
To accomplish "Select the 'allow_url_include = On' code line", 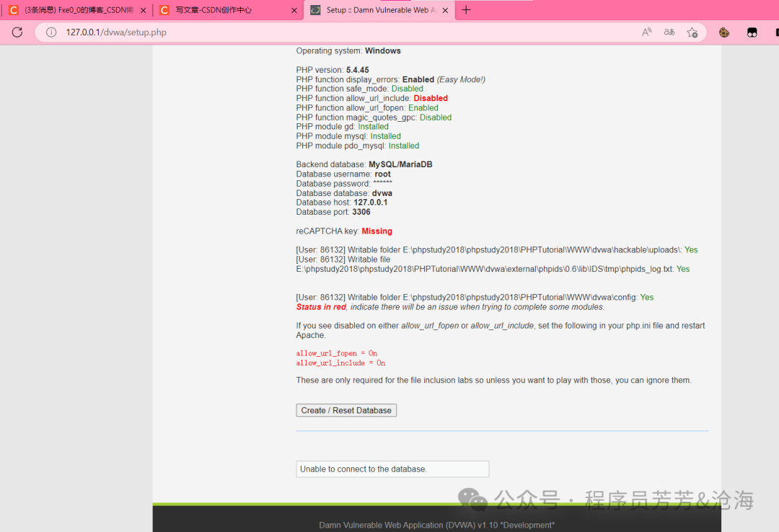I will (340, 363).
